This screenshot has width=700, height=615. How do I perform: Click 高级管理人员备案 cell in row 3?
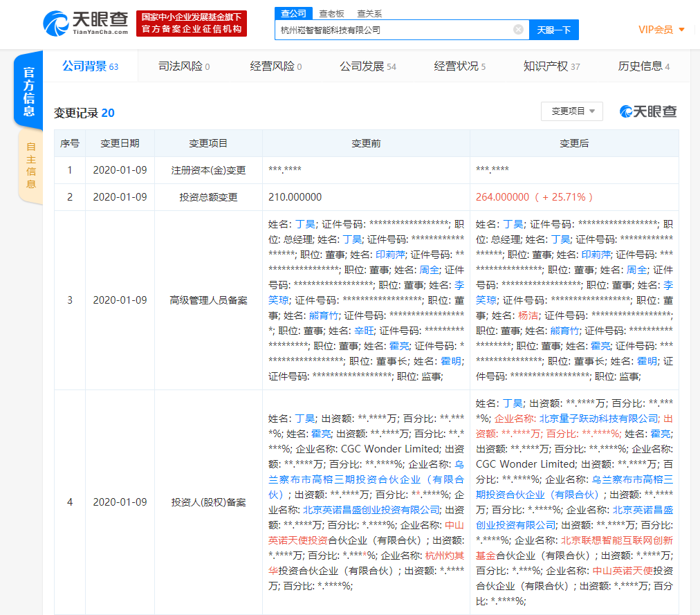click(x=208, y=300)
